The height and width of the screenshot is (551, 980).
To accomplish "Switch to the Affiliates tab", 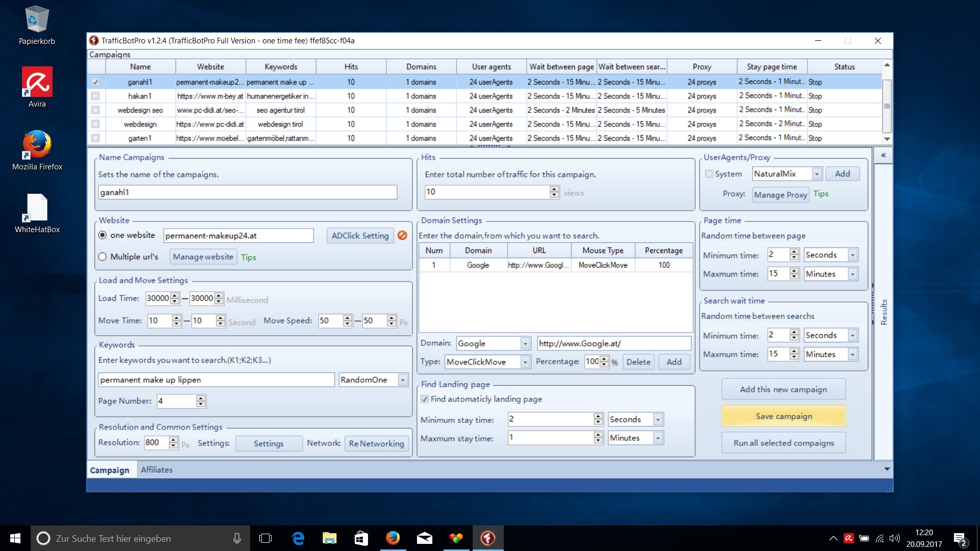I will pyautogui.click(x=157, y=470).
